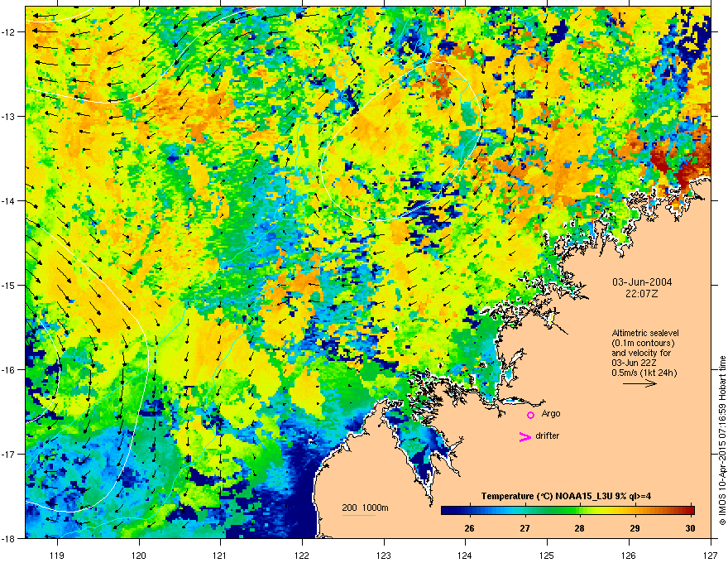The width and height of the screenshot is (728, 563).
Task: Click the cyan bathymetry legend line
Action: [358, 515]
